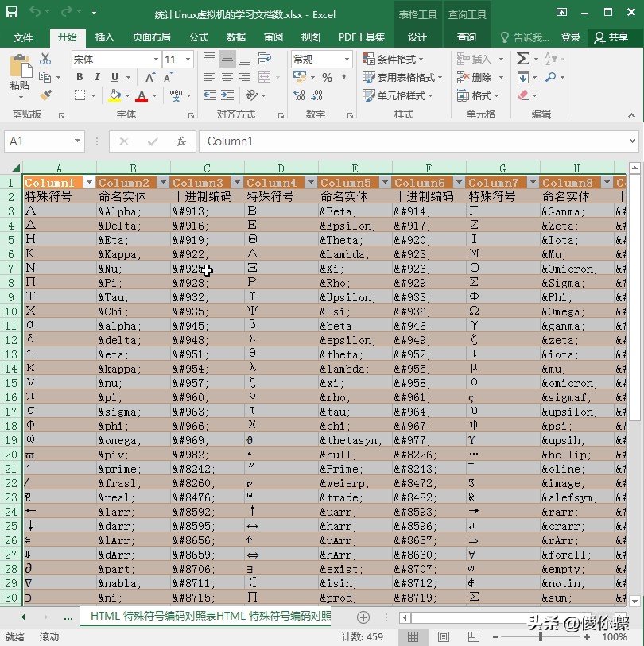The image size is (644, 646).
Task: Open the 文件 File menu
Action: click(x=23, y=37)
